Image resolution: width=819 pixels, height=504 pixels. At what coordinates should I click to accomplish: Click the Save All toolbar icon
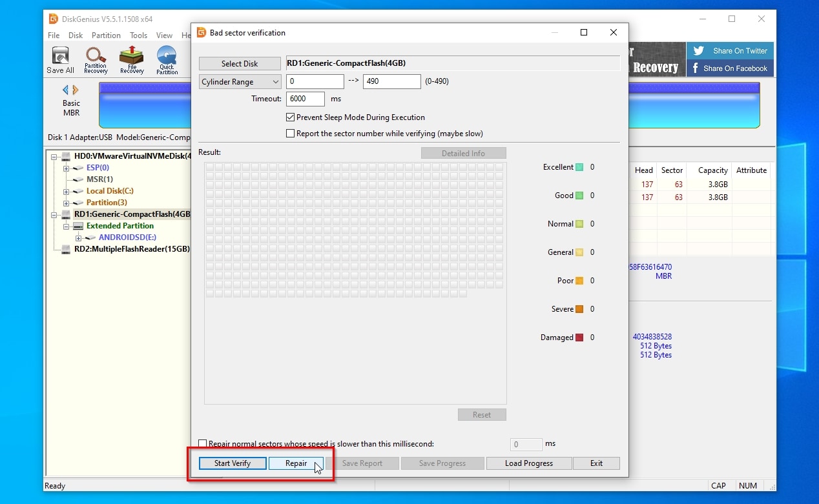click(60, 61)
